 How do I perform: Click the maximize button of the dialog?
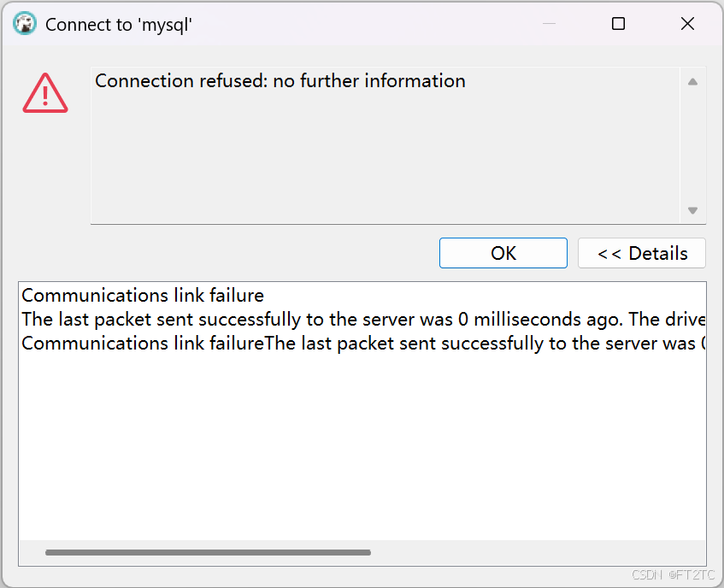pyautogui.click(x=618, y=23)
